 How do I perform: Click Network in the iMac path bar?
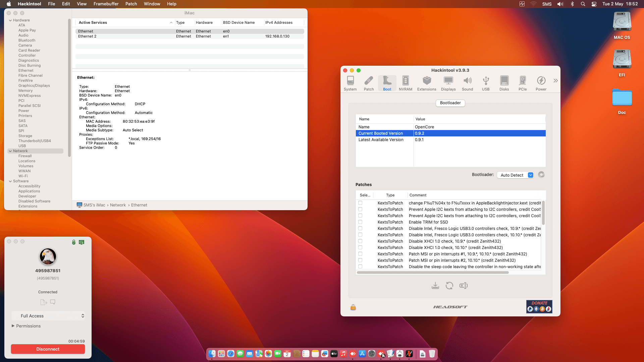point(118,205)
